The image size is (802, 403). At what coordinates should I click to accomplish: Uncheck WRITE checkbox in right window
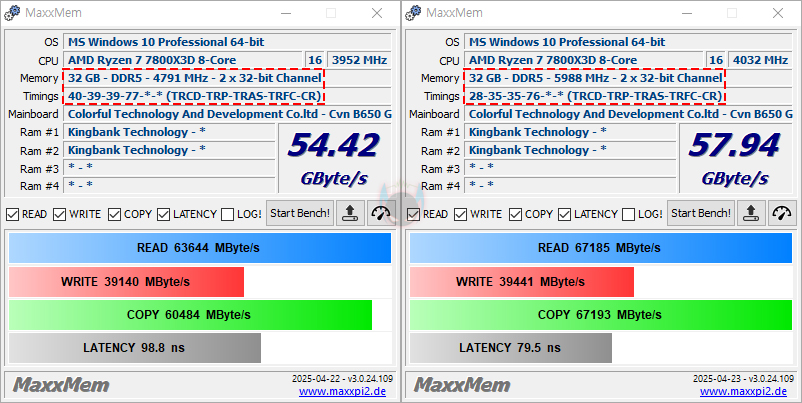click(461, 214)
